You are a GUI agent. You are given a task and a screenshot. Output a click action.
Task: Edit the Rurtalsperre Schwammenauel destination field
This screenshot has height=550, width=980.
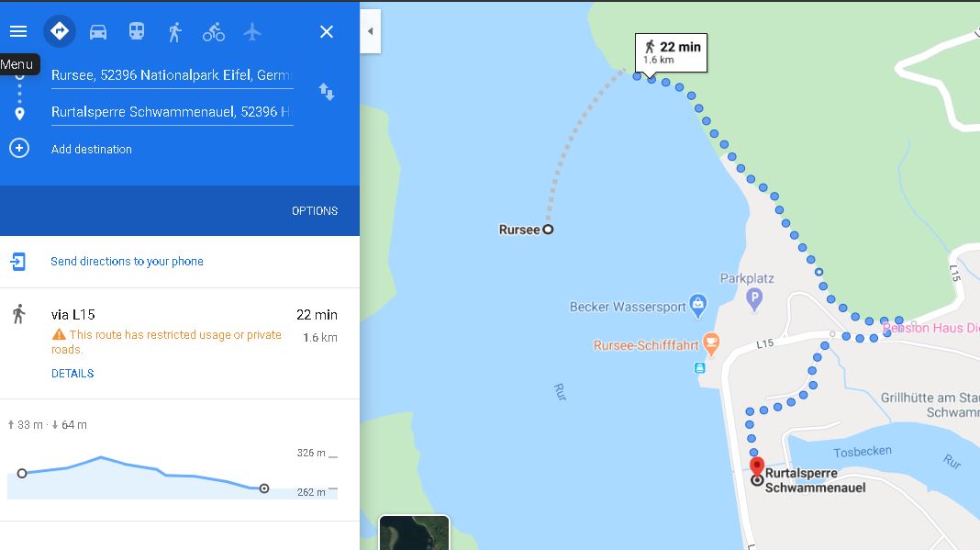pos(172,112)
